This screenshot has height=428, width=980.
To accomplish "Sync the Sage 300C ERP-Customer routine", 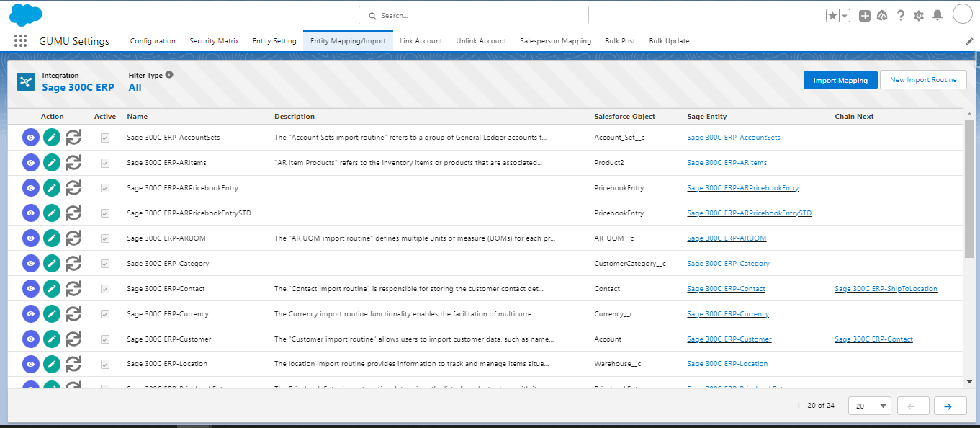I will point(73,339).
